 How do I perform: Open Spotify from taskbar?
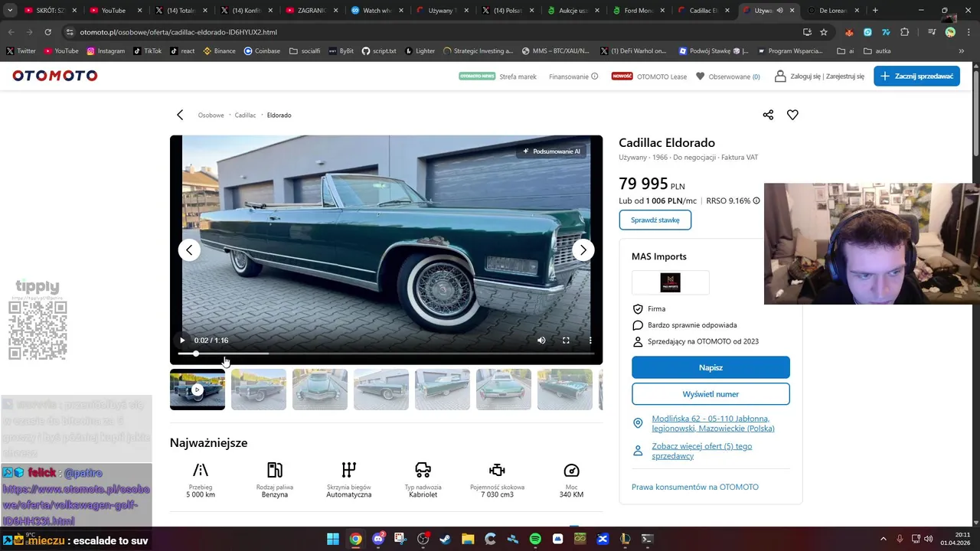click(535, 539)
